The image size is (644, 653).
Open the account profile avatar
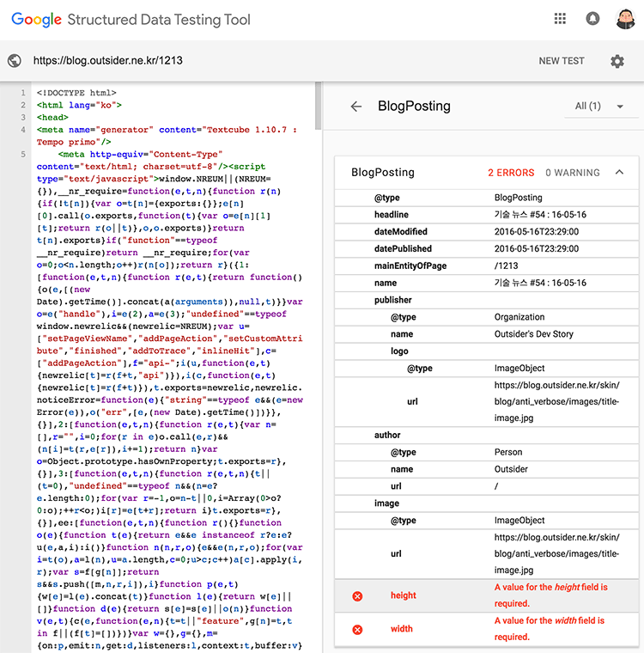[x=625, y=19]
